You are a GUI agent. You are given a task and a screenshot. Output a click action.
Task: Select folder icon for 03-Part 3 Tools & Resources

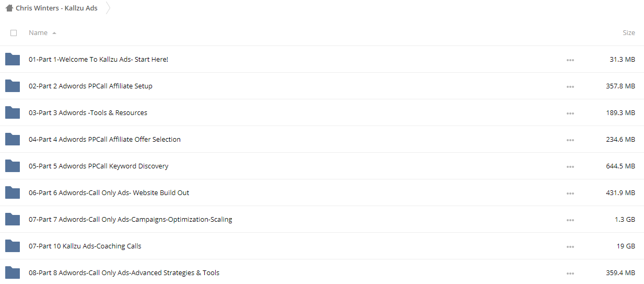(x=13, y=112)
